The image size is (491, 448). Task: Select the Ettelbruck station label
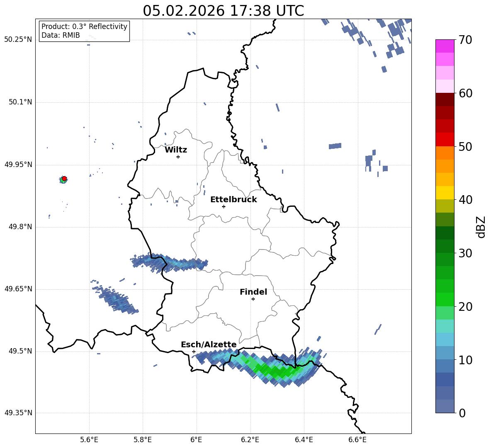233,200
